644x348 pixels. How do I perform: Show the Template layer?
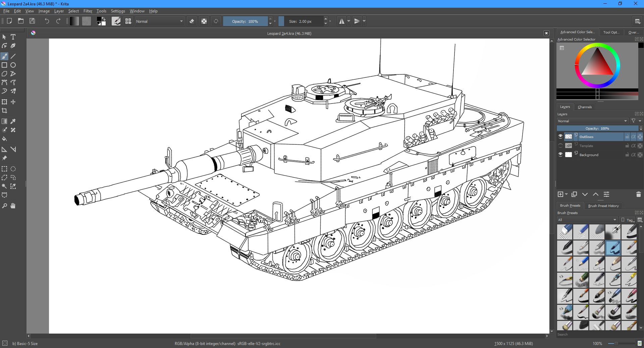point(560,146)
